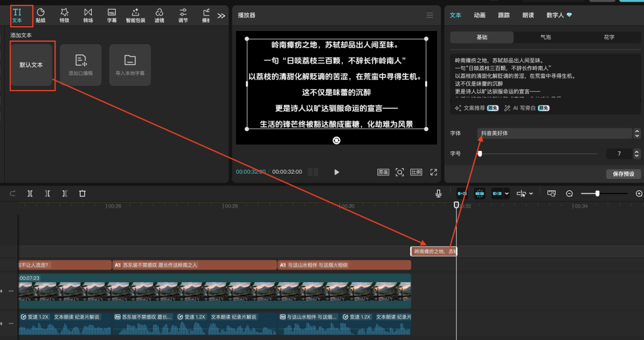
Task: Click the font size value field 7
Action: 620,153
